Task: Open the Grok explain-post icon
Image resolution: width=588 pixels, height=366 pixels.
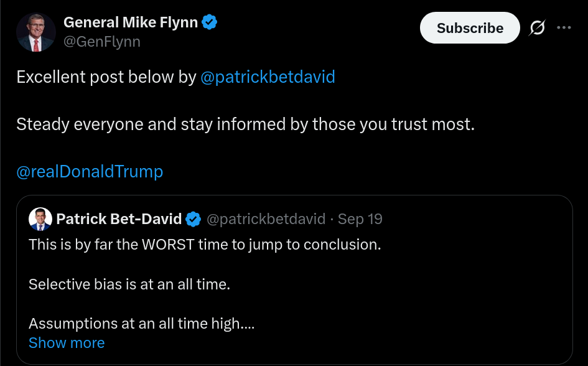Action: tap(537, 28)
